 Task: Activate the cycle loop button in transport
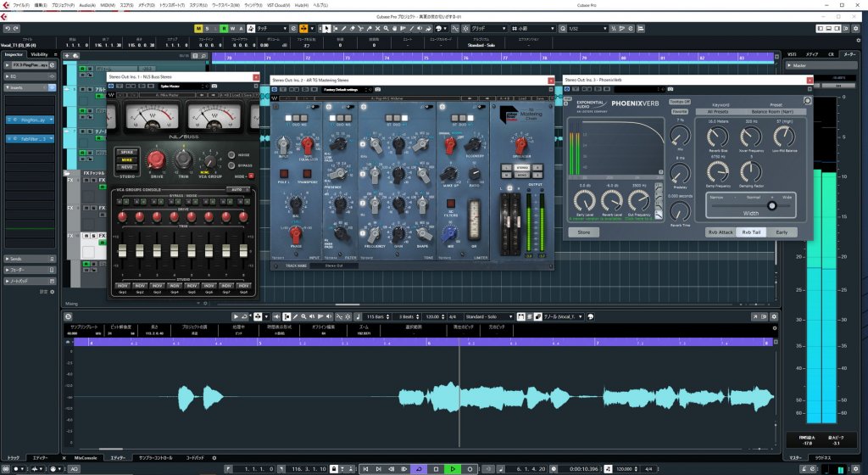[418, 469]
